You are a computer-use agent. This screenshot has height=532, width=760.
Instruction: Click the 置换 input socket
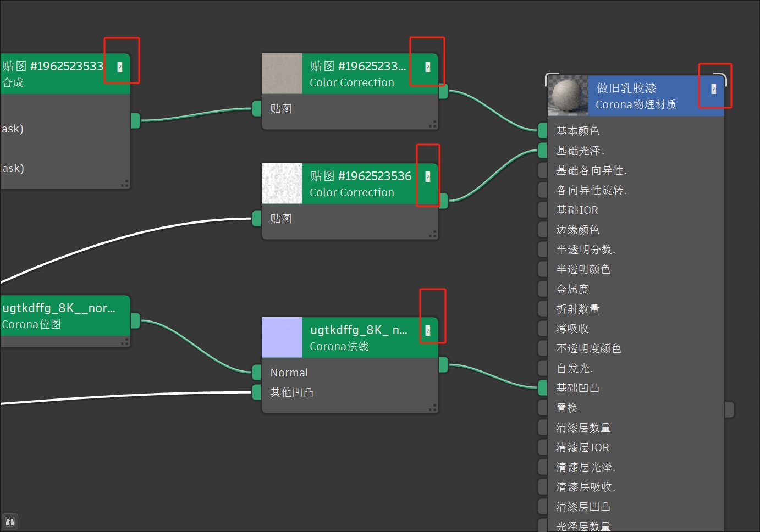[x=543, y=408]
